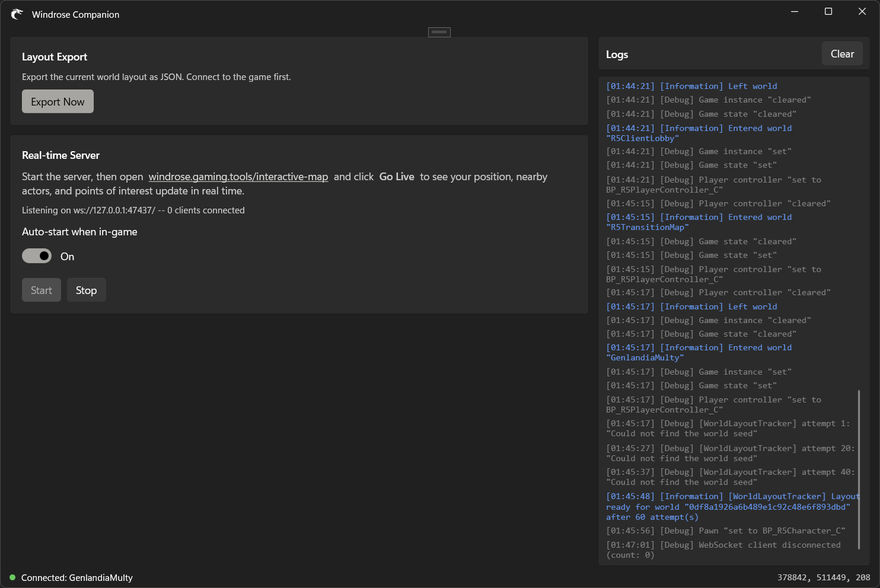Click the "Auto-start when in-game" label
Image resolution: width=880 pixels, height=588 pixels.
point(79,232)
